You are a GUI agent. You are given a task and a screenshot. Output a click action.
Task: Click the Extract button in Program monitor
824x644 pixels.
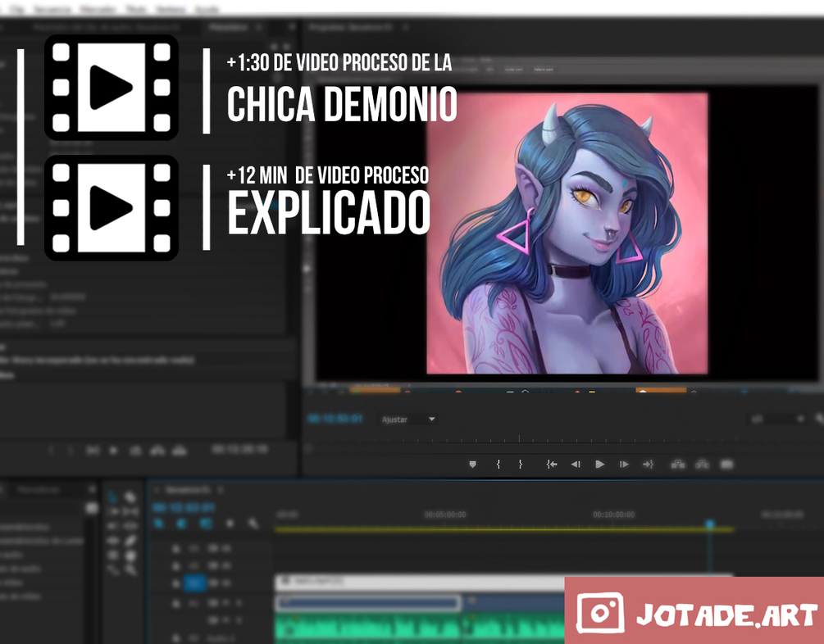[702, 465]
